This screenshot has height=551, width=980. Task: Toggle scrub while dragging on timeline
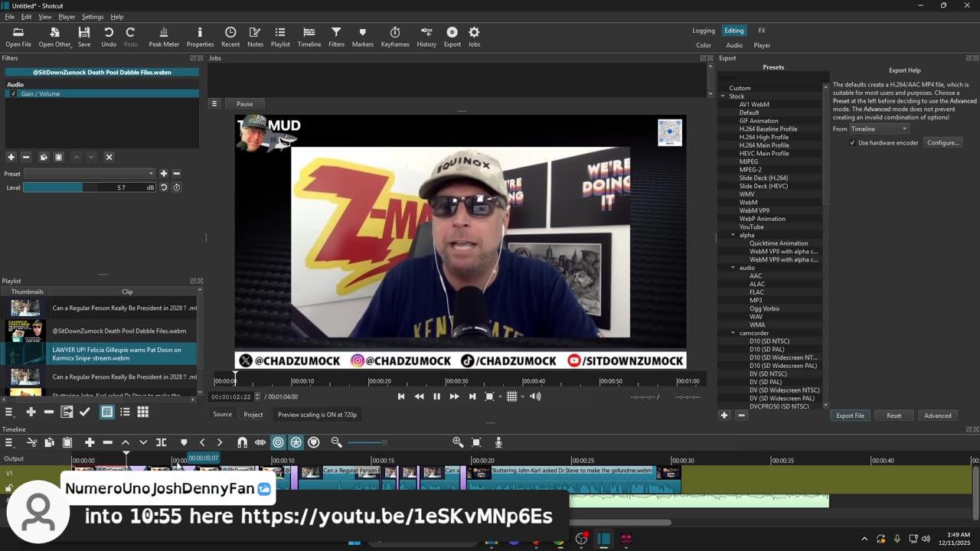(x=260, y=442)
